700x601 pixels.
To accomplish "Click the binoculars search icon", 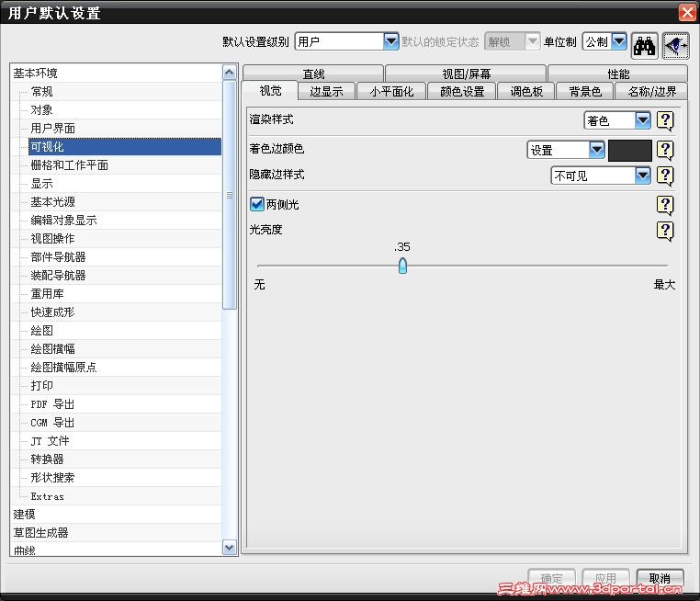I will click(644, 46).
